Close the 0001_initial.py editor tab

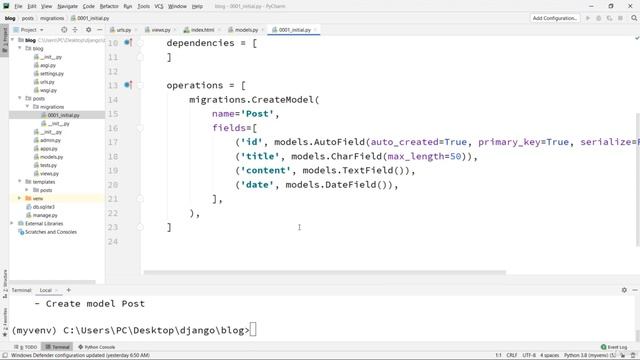[316, 30]
